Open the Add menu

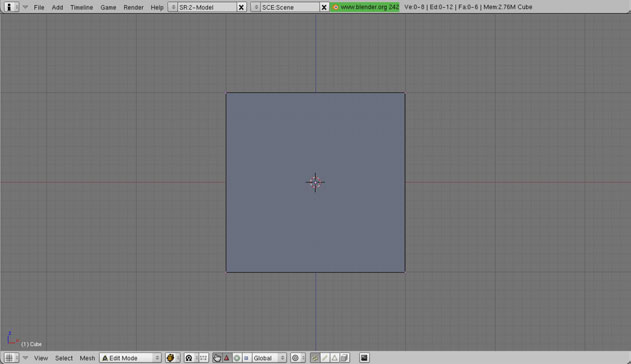57,7
